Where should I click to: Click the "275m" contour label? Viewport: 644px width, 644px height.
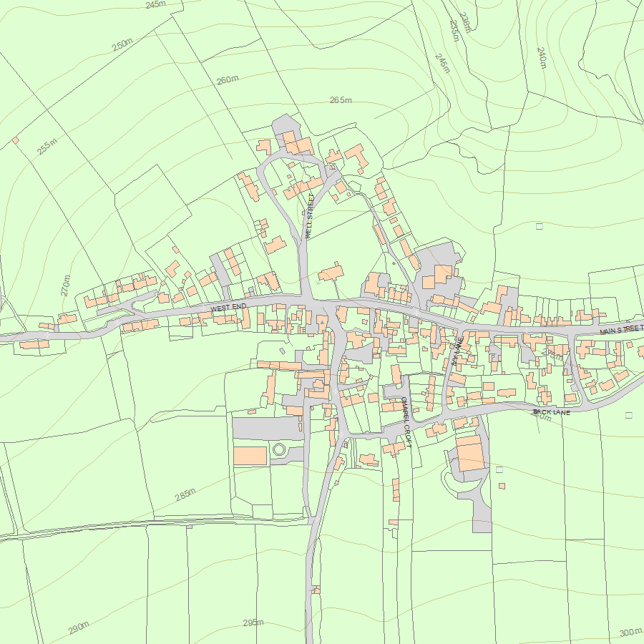click(553, 355)
